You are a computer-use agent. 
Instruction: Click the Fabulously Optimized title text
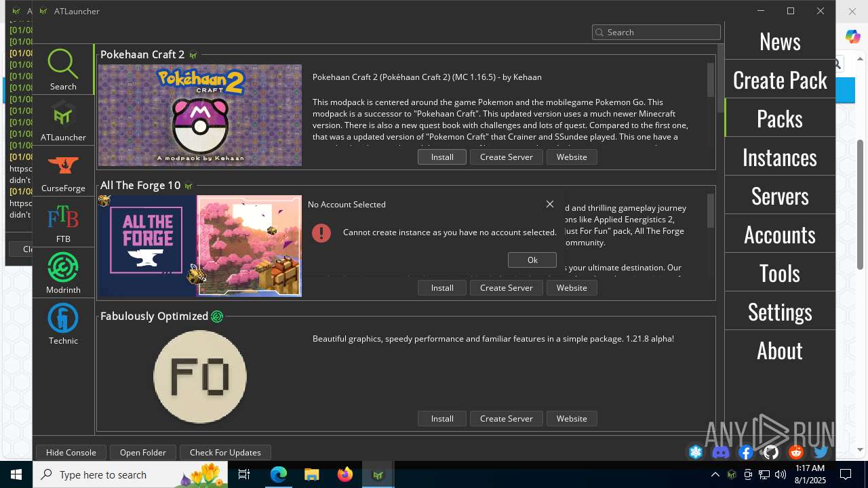(154, 316)
